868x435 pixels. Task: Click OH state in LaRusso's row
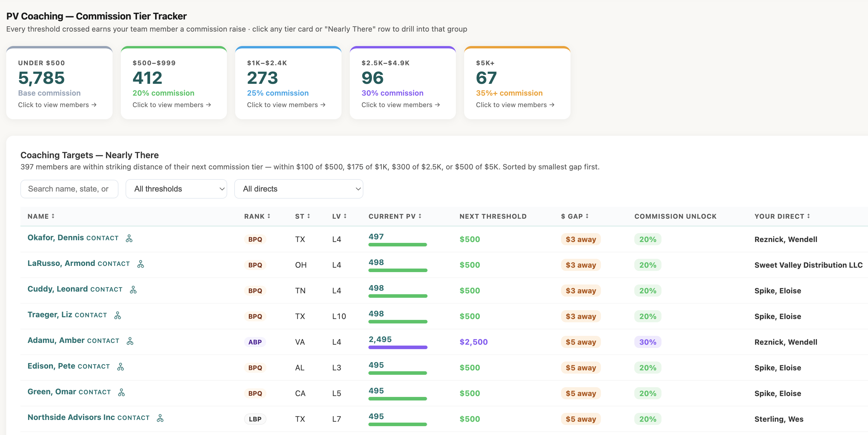[300, 265]
